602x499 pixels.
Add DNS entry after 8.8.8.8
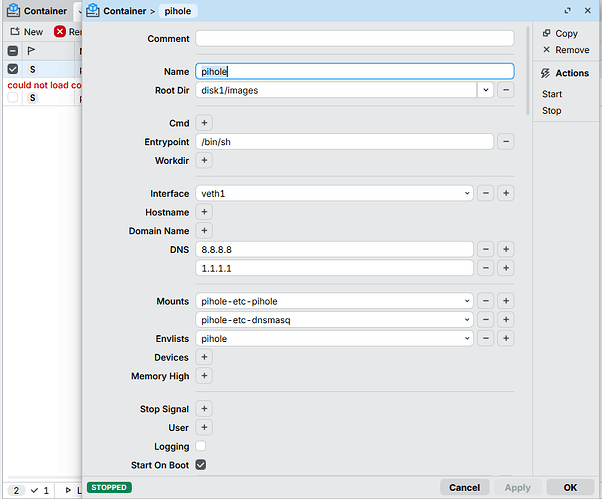pos(506,250)
